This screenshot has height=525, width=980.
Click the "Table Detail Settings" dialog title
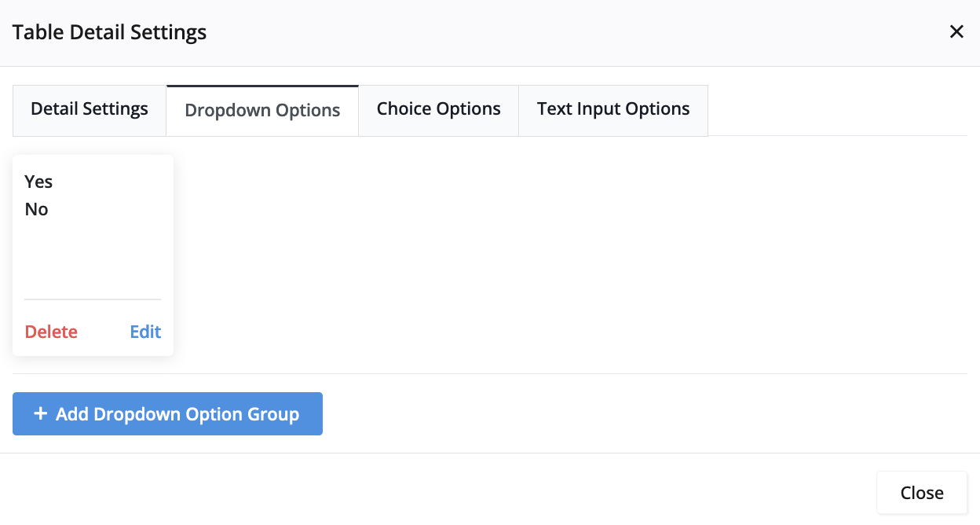[x=109, y=32]
